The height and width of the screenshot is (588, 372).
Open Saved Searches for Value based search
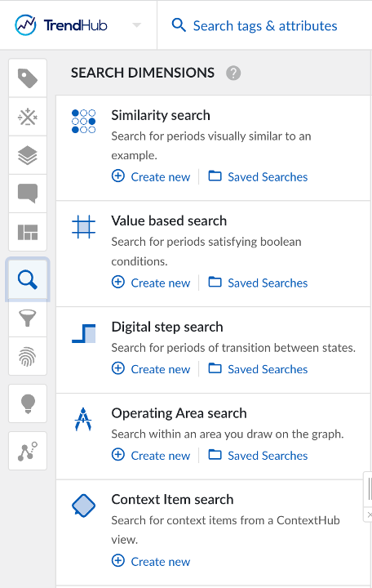coord(258,283)
